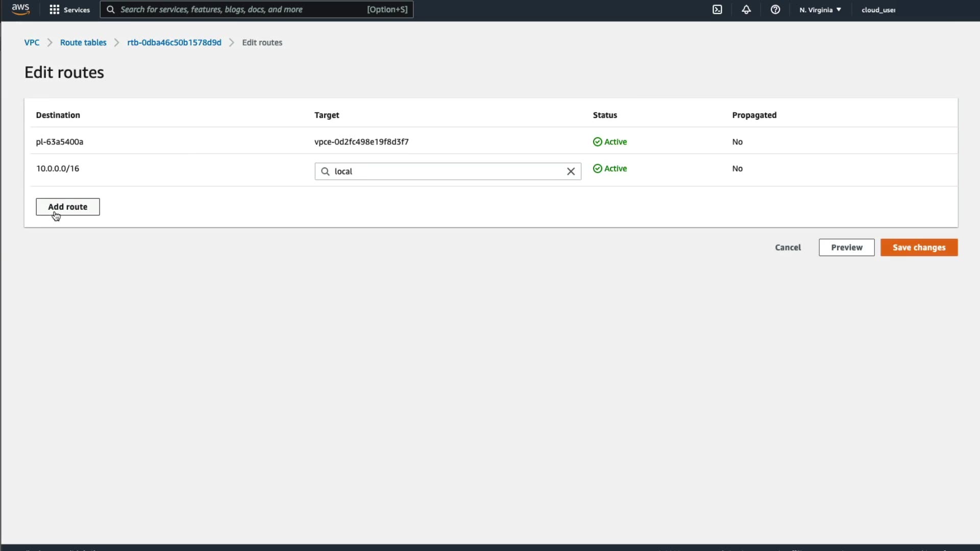The height and width of the screenshot is (551, 980).
Task: Click the AWS logo home icon
Action: coord(20,9)
